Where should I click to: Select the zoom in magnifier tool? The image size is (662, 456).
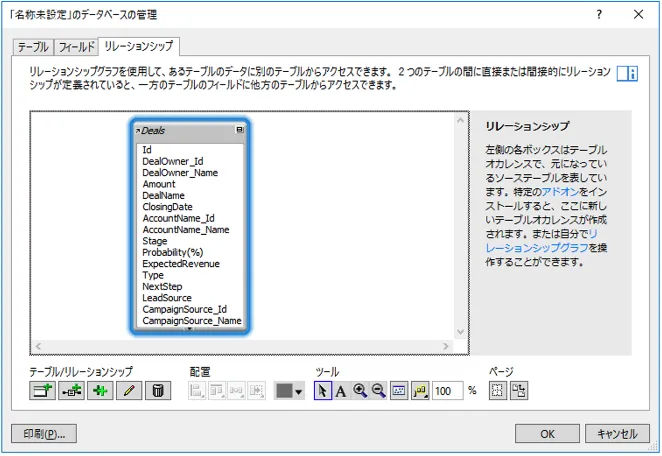pos(360,391)
